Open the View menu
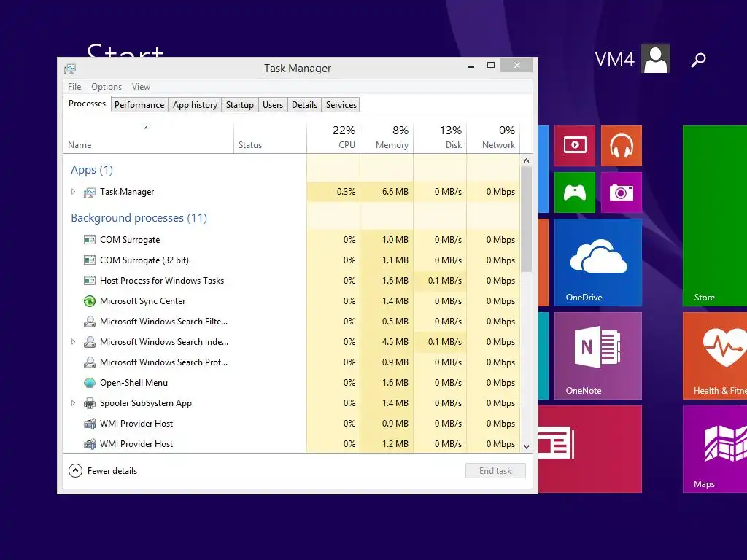The image size is (747, 560). [141, 87]
